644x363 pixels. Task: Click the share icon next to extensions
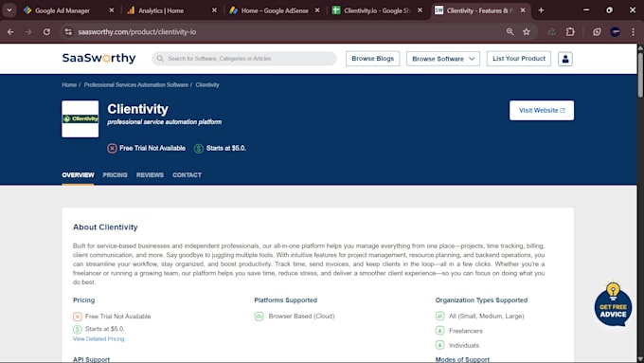551,31
